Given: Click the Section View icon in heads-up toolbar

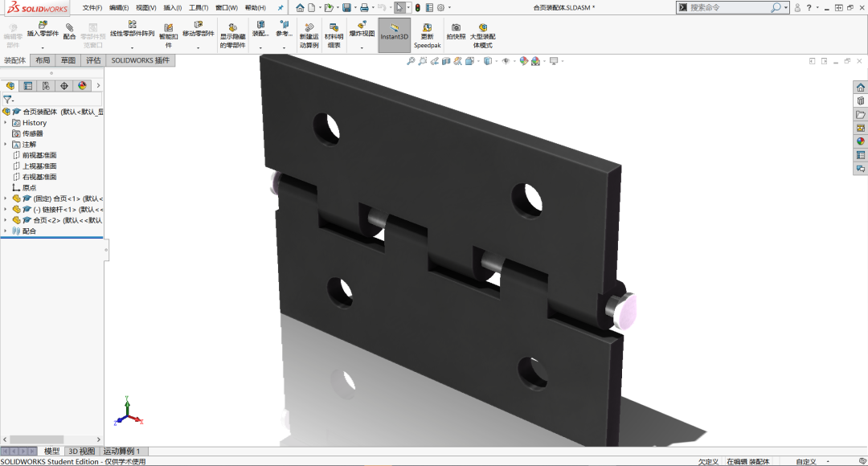Looking at the screenshot, I should [447, 62].
